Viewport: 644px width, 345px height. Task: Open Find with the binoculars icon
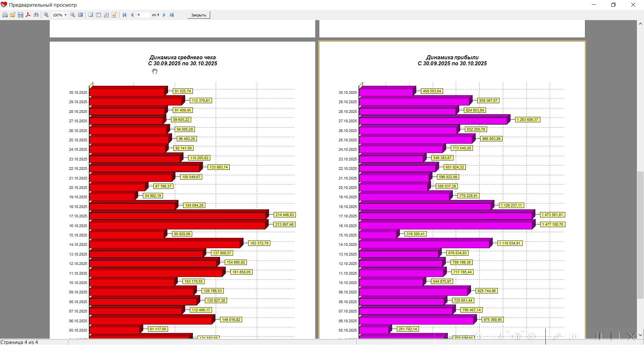coord(36,15)
